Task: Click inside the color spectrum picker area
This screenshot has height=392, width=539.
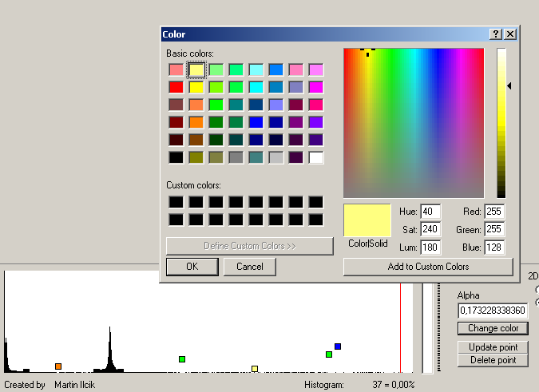Action: tap(414, 124)
